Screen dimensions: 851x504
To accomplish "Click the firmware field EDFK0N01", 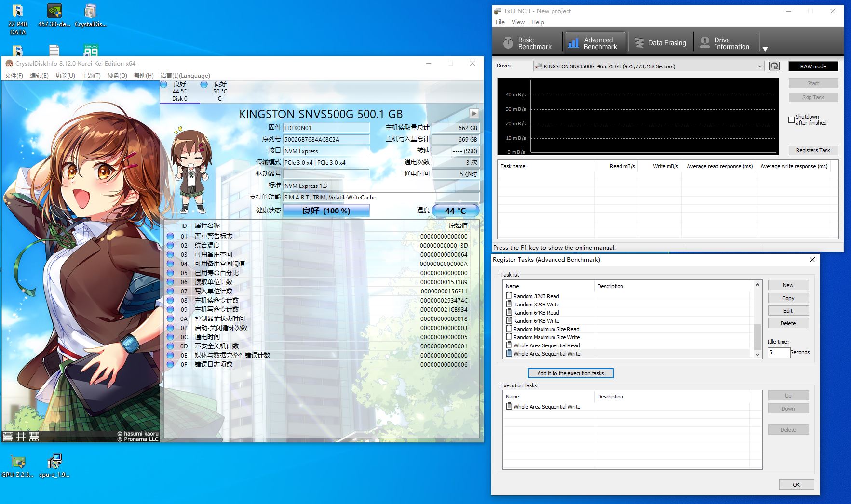I will (326, 128).
